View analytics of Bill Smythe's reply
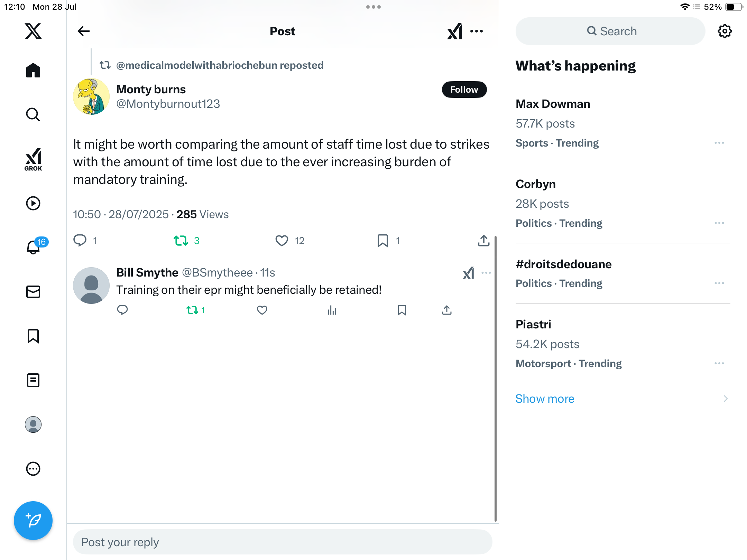Screen dimensions: 747x560 pyautogui.click(x=332, y=310)
